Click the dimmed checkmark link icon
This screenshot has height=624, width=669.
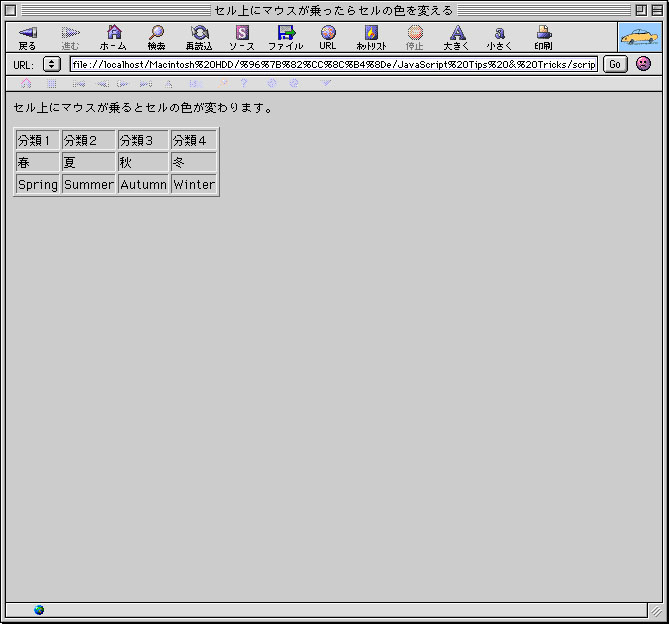[x=326, y=83]
